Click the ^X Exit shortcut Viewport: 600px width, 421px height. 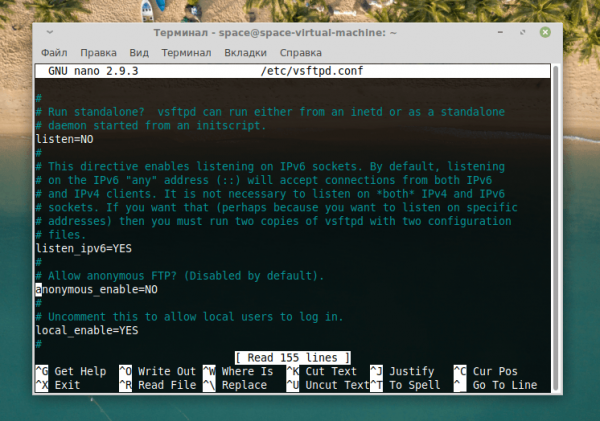pyautogui.click(x=58, y=385)
